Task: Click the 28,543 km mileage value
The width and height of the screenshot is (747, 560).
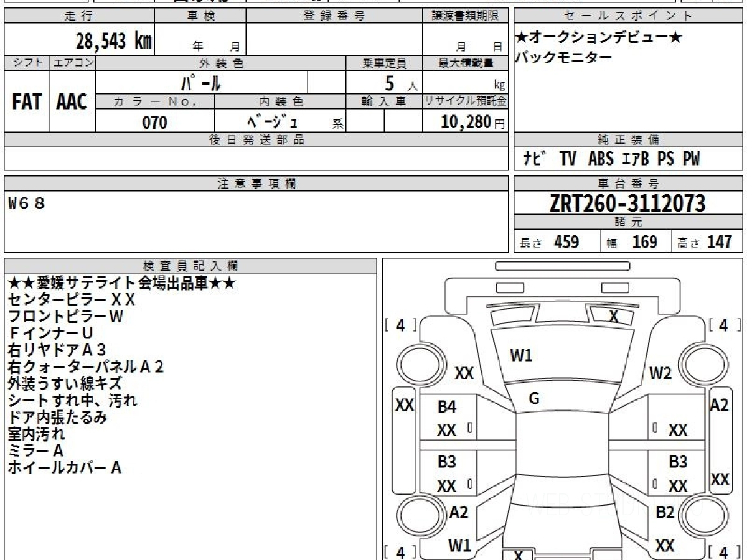Action: 113,41
